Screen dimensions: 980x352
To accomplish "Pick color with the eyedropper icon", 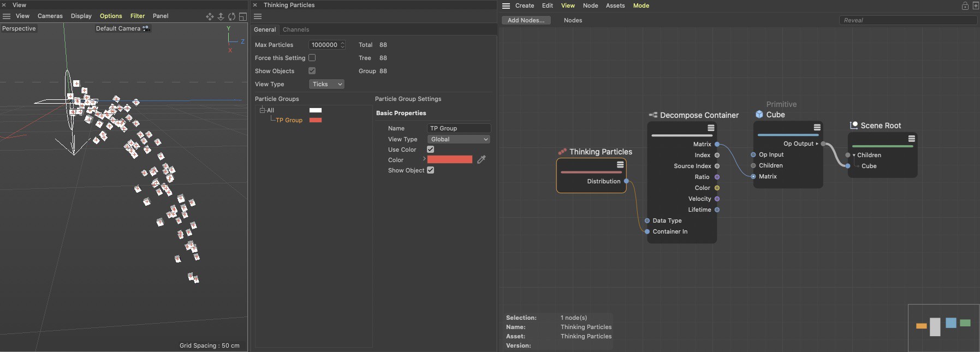I will tap(481, 159).
